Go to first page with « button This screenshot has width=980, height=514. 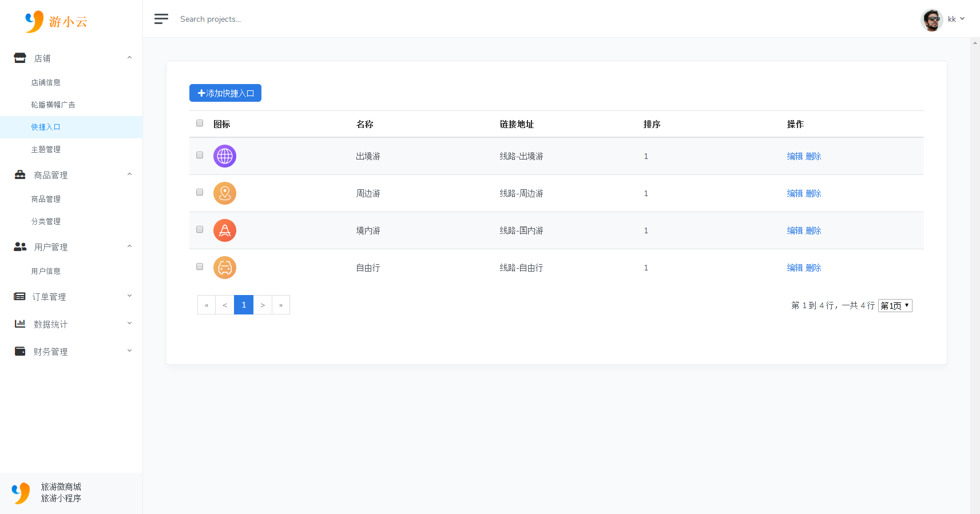pyautogui.click(x=207, y=305)
